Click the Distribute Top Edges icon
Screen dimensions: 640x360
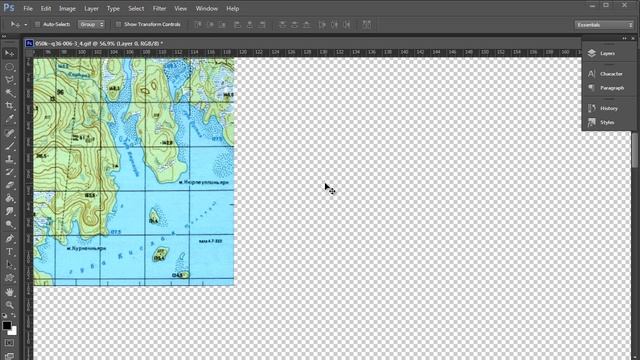282,24
